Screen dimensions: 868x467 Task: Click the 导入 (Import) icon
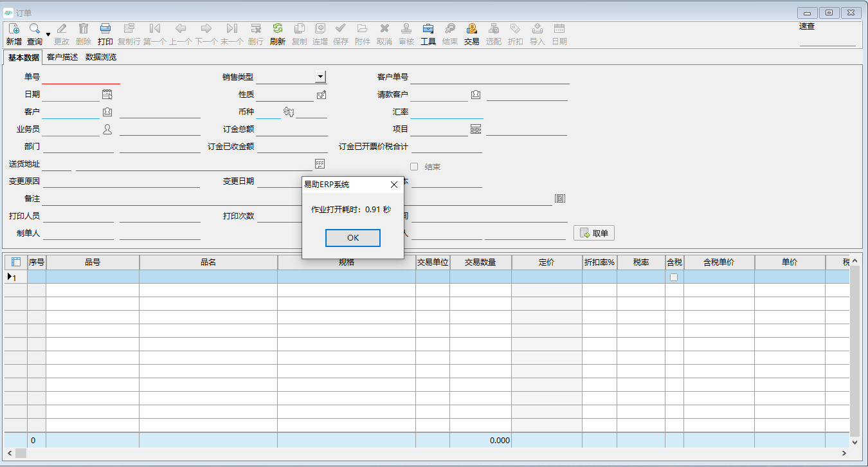pos(538,28)
